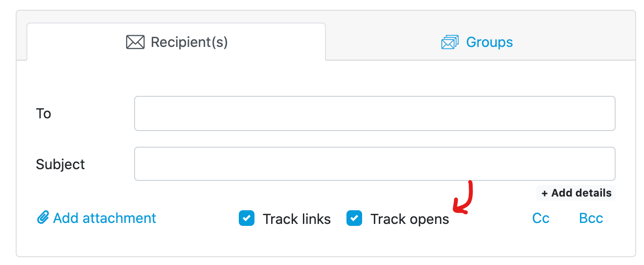Click the stacked envelopes Groups icon
The image size is (644, 265).
(x=450, y=43)
